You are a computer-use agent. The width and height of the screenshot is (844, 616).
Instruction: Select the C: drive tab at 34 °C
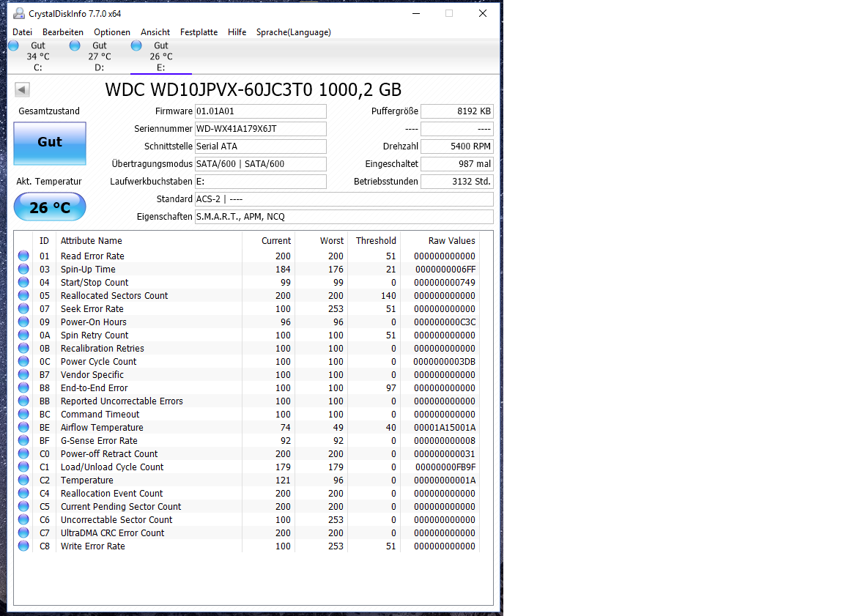[x=37, y=56]
